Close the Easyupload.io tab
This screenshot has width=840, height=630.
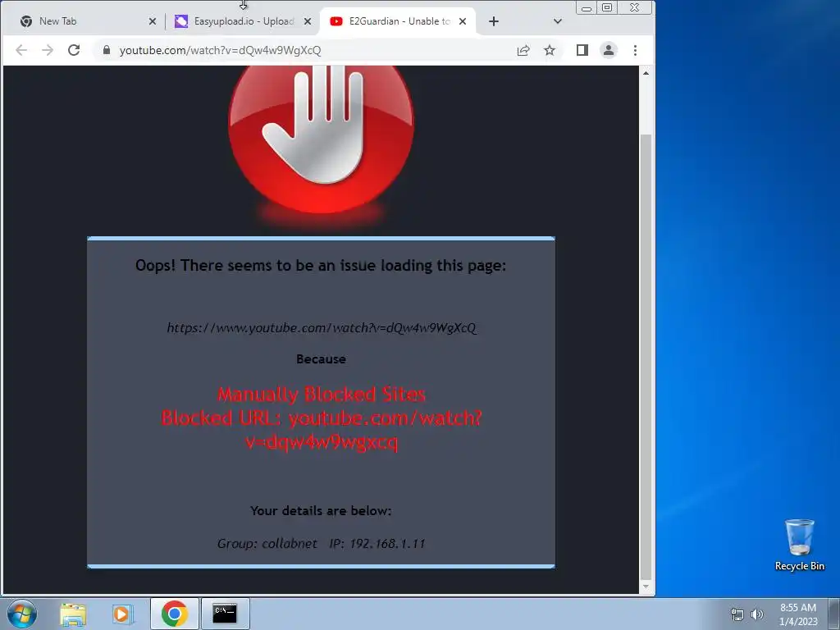pos(308,21)
